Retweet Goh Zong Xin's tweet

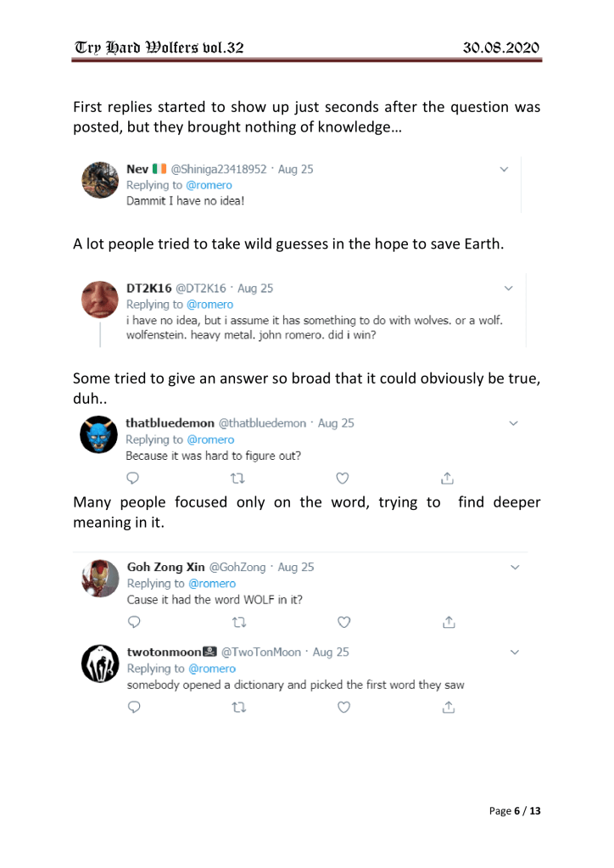click(237, 622)
